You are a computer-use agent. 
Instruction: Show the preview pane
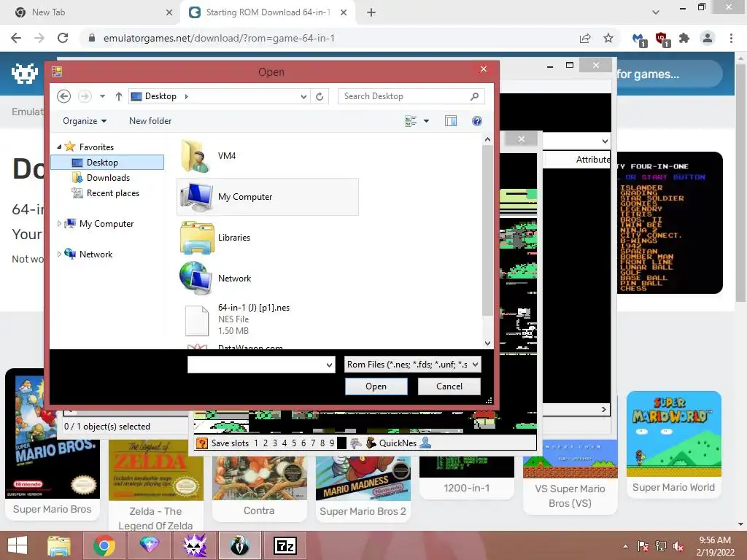(451, 121)
